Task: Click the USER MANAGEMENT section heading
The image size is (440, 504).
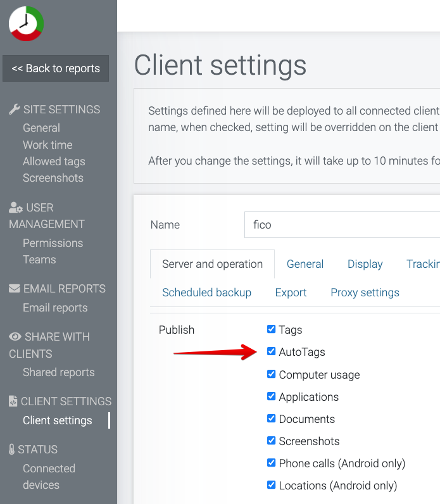Action: [x=47, y=216]
